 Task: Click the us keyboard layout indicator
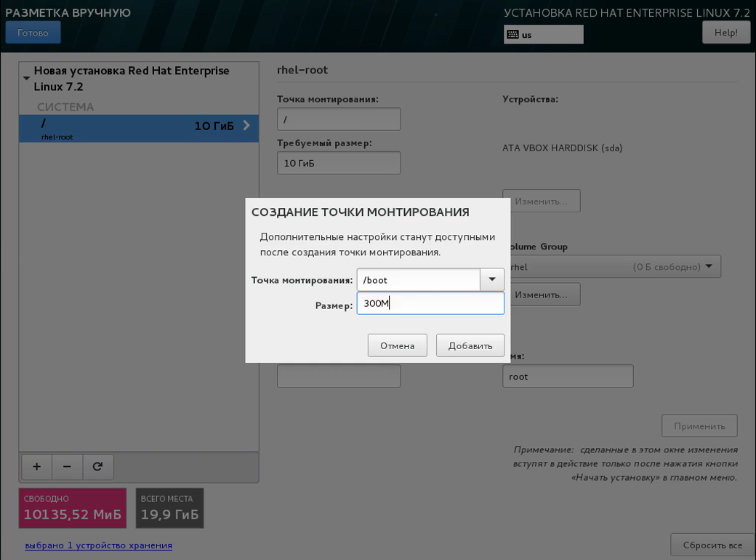544,34
